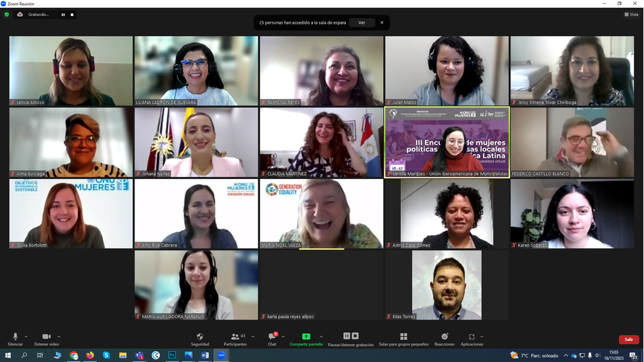Expand share options arrow beside Compartir pantalla
The image size is (644, 362).
point(321,336)
